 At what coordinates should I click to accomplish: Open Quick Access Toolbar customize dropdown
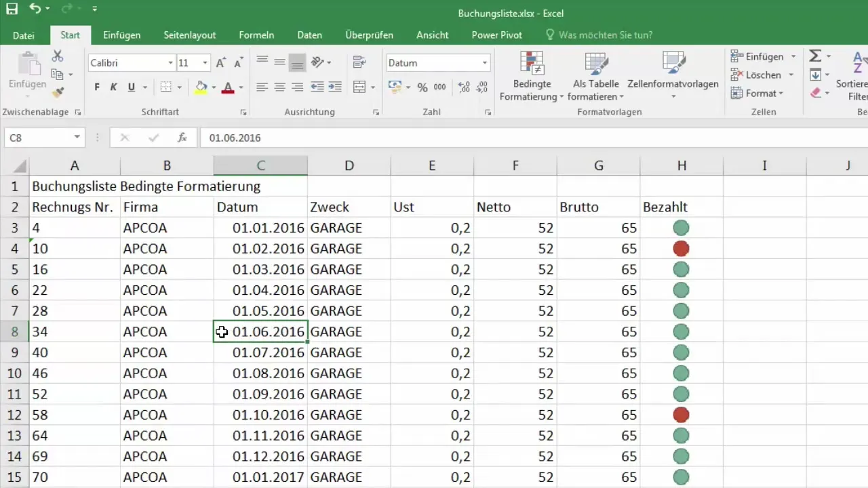pyautogui.click(x=94, y=9)
